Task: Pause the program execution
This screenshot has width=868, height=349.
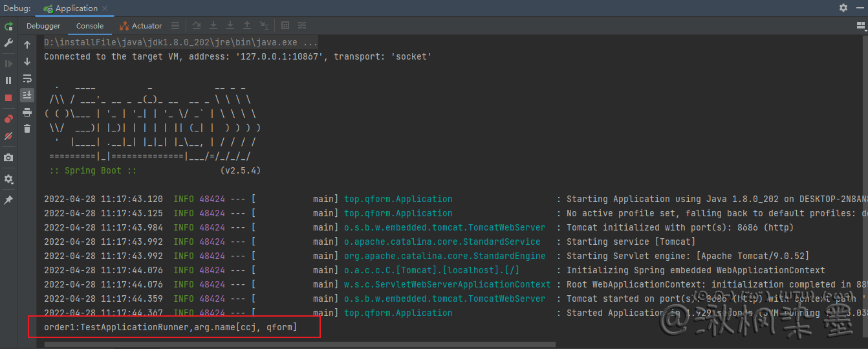Action: coord(8,80)
